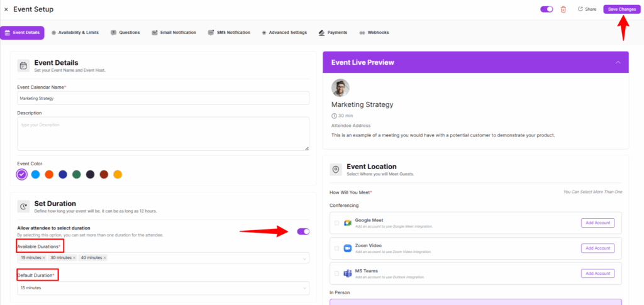The image size is (644, 305).
Task: Click the Zoom Video logo icon
Action: click(347, 248)
